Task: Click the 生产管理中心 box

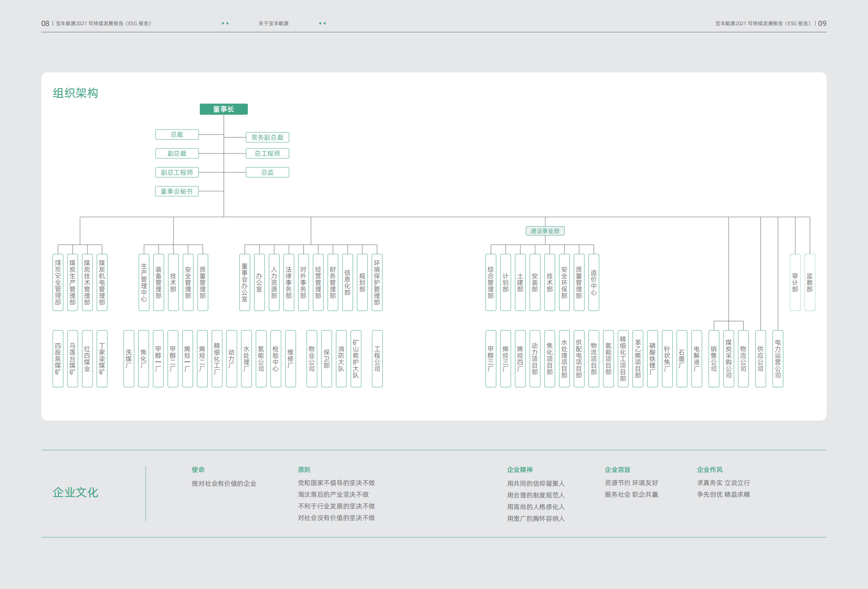Action: coord(144,282)
